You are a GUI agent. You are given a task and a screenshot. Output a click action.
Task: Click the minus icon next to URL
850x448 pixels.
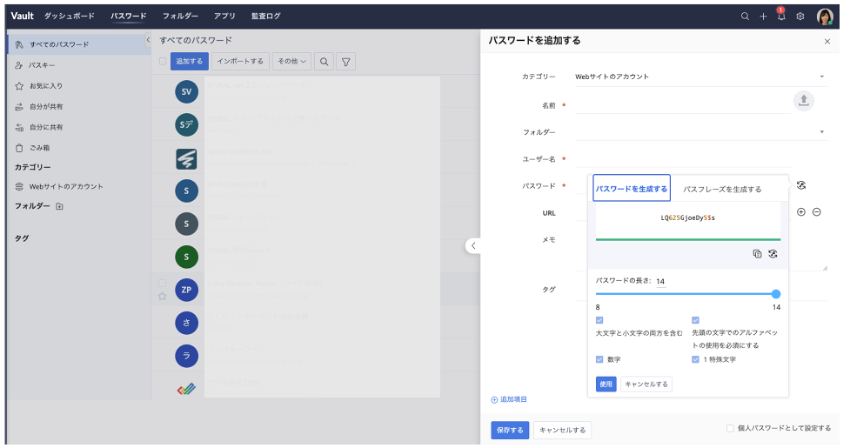[816, 212]
